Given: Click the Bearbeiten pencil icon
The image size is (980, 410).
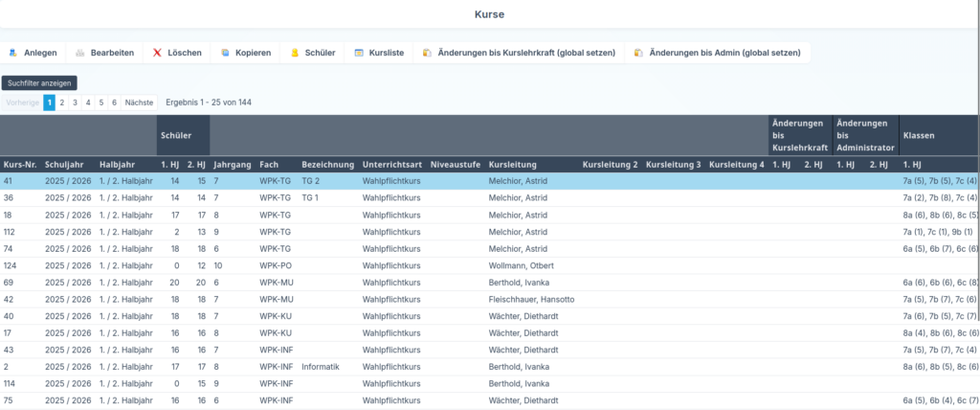Looking at the screenshot, I should pos(80,53).
